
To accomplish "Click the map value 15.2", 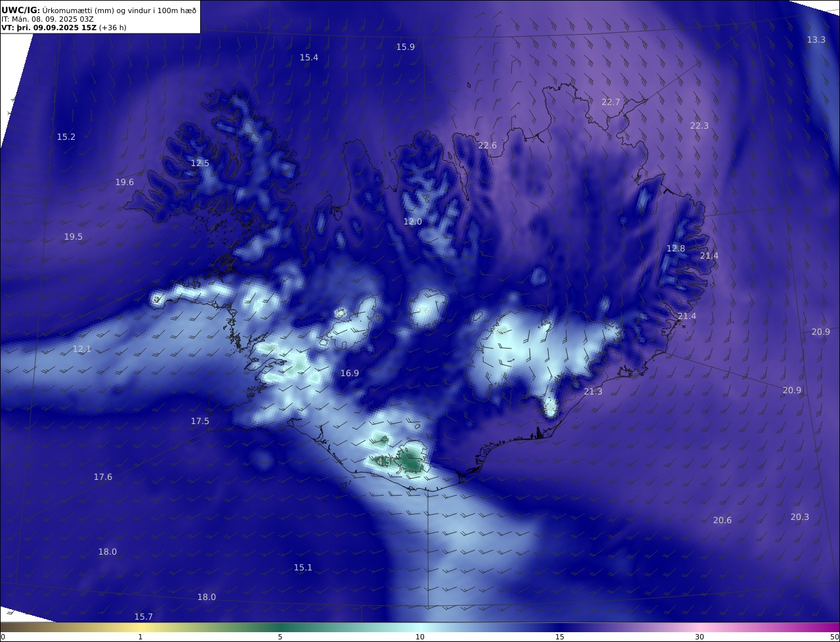I will pyautogui.click(x=66, y=137).
